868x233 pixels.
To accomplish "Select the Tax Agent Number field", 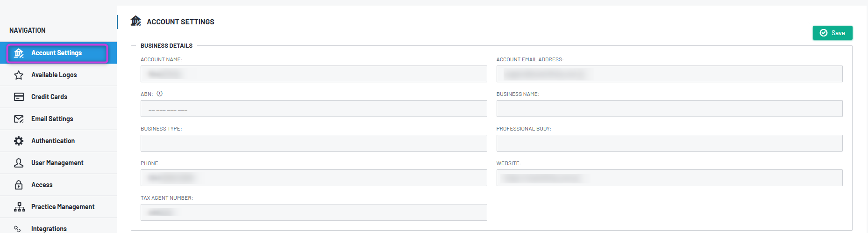I will (313, 212).
